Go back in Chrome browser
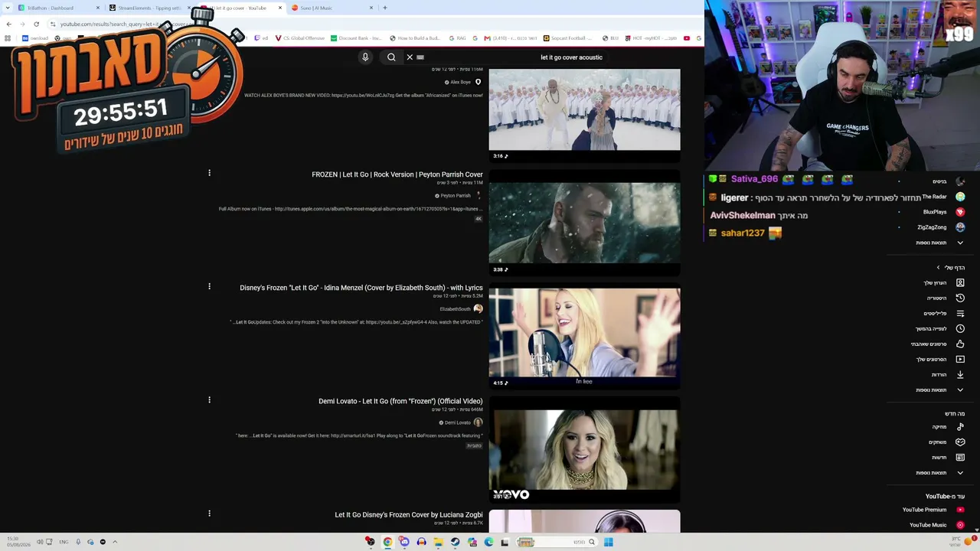 click(8, 24)
